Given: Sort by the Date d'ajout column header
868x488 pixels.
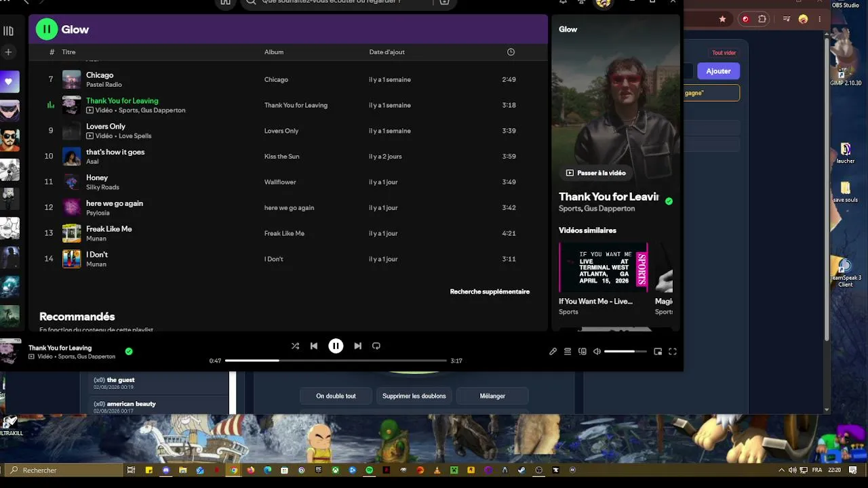Looking at the screenshot, I should (387, 52).
